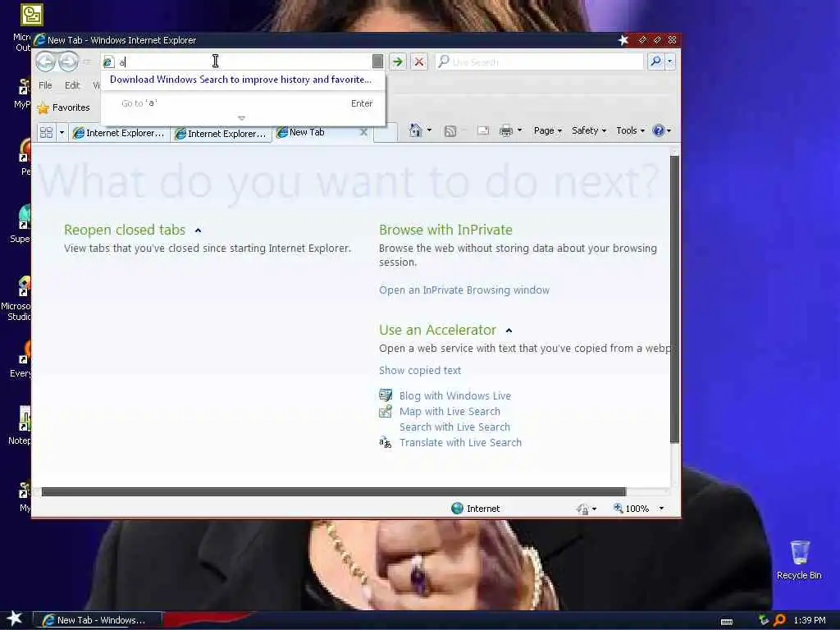Open the Help dropdown arrow

pos(669,130)
